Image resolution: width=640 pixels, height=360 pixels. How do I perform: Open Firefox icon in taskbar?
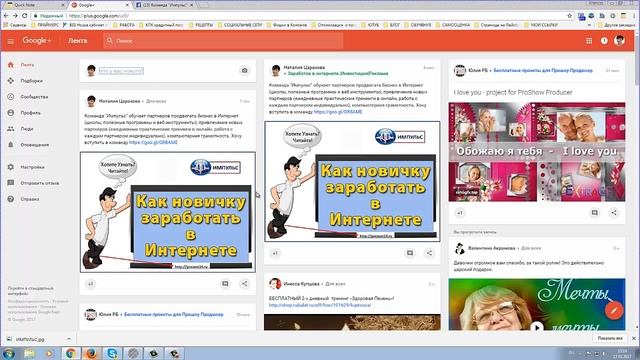click(x=91, y=353)
